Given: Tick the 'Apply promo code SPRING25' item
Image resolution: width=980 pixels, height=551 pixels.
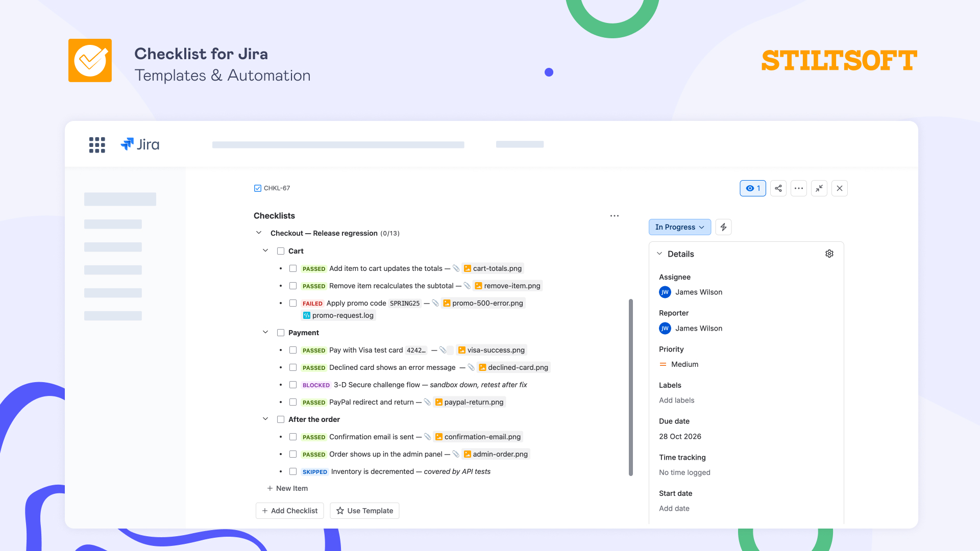Looking at the screenshot, I should (293, 303).
